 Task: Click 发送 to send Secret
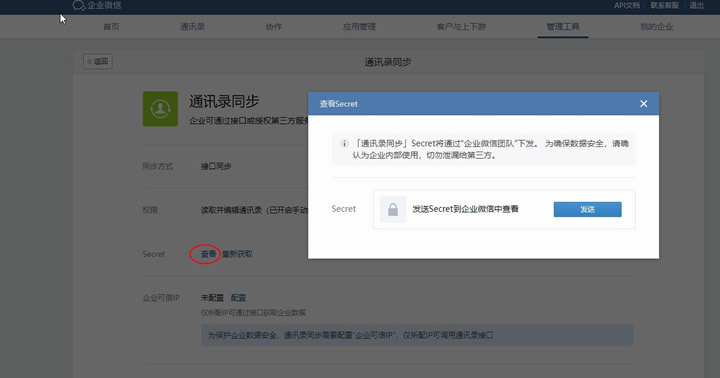click(587, 209)
